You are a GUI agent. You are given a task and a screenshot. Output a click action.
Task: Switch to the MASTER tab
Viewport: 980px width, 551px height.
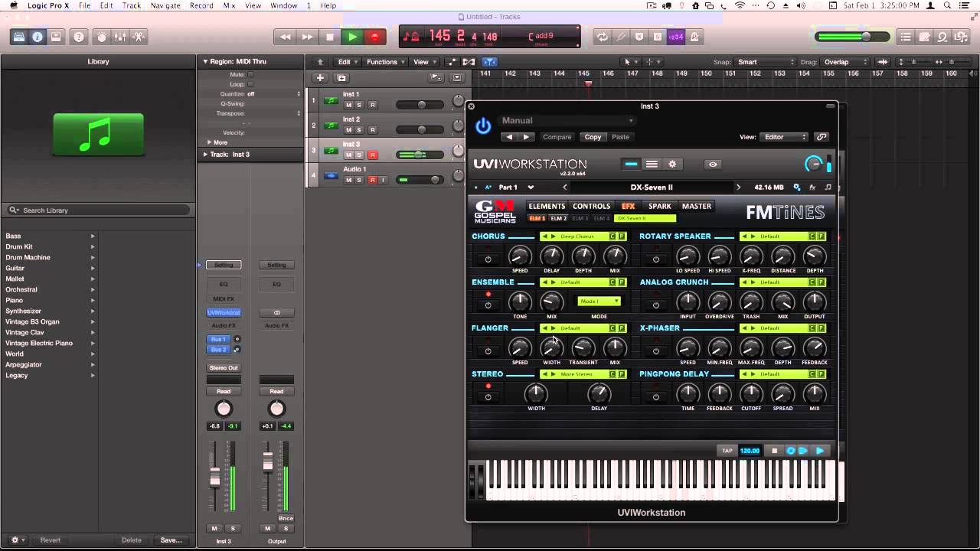point(697,206)
